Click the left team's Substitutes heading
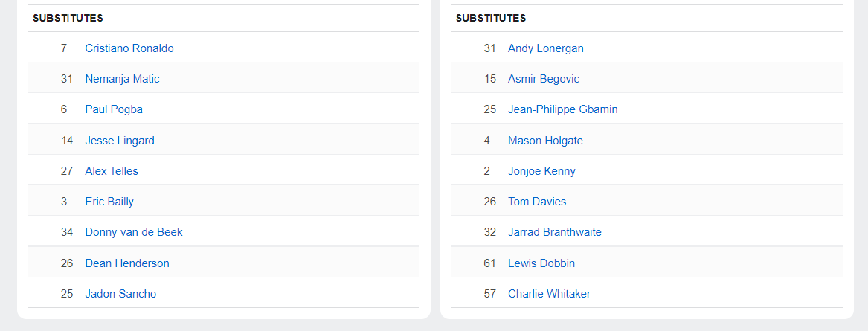The width and height of the screenshot is (868, 331). click(68, 18)
